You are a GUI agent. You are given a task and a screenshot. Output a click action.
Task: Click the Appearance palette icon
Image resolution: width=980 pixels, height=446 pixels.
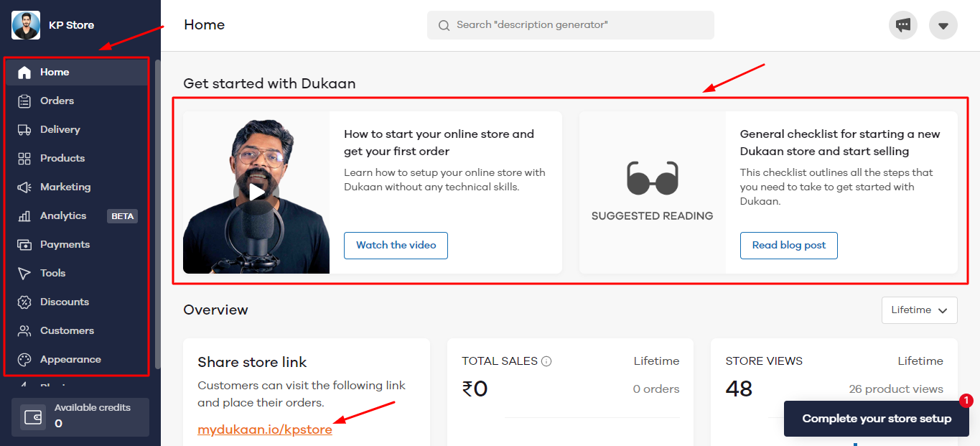point(24,360)
